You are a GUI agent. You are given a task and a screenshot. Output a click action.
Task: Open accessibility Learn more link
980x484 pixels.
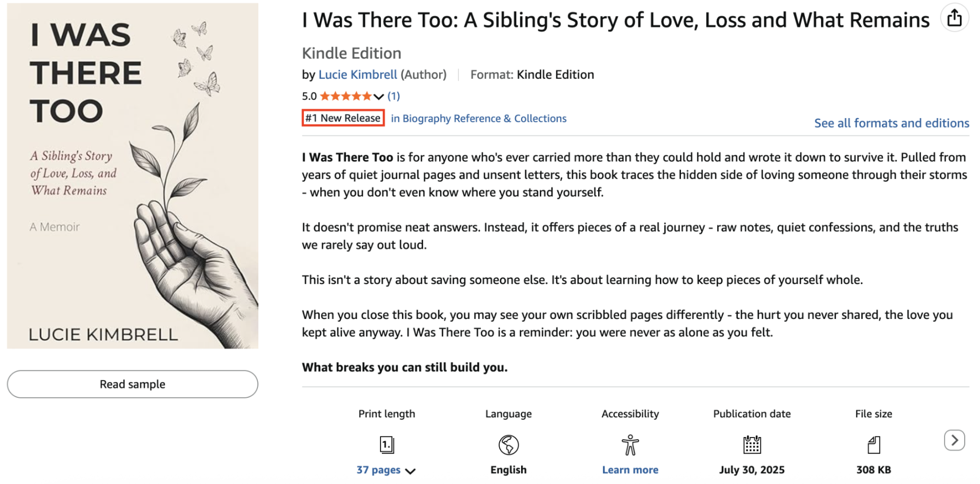point(630,470)
